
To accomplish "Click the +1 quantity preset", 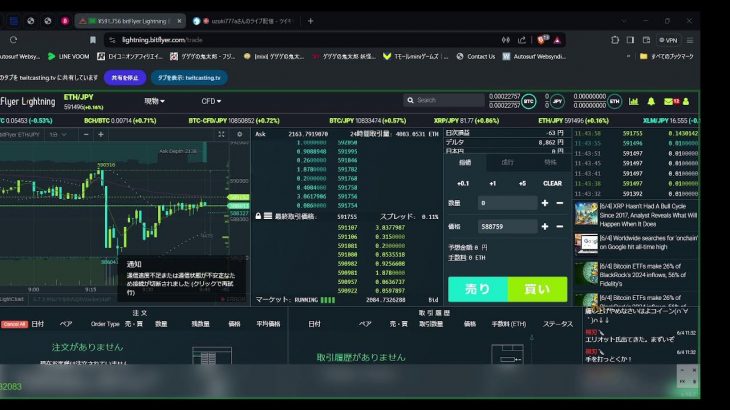I will coord(493,183).
